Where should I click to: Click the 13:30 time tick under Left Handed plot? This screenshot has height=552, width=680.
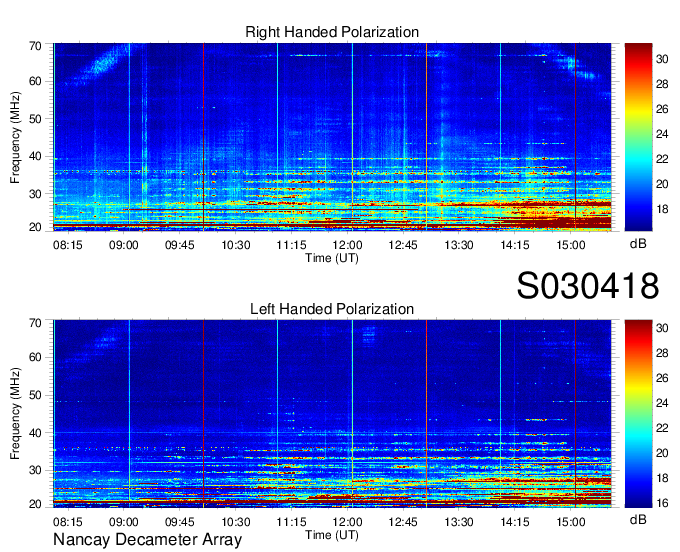[x=459, y=521]
